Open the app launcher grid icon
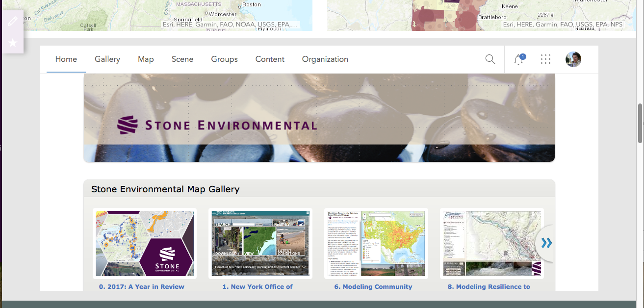Screen dimensions: 644x308 click(x=545, y=59)
